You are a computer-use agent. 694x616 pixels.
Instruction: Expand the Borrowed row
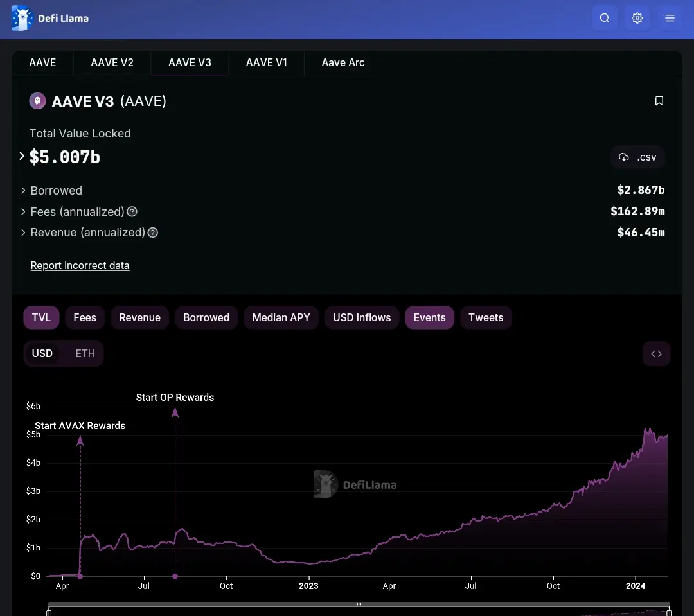pos(23,190)
